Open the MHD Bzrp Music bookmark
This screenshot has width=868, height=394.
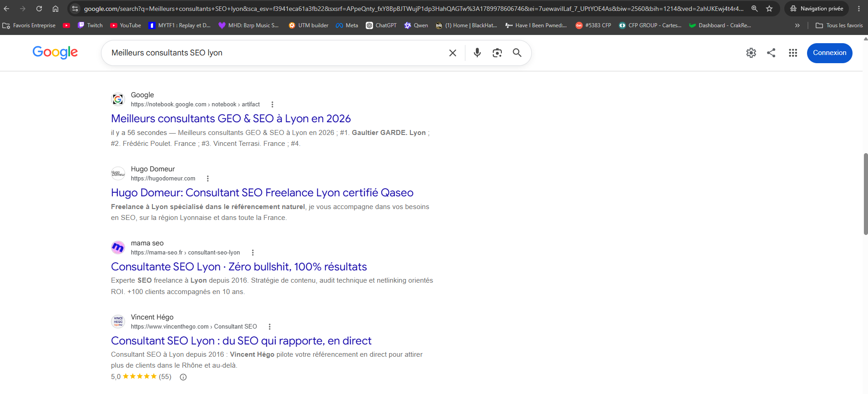[x=248, y=25]
